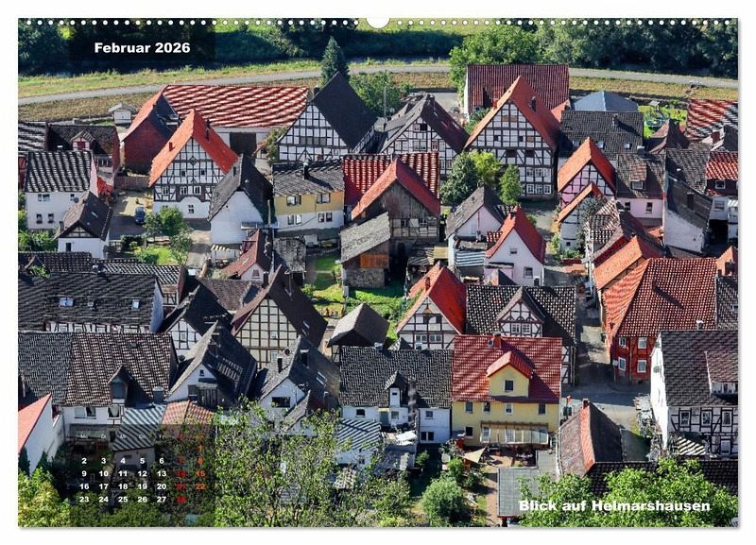
Task: Choose date 24 in the calendar
Action: 104,500
